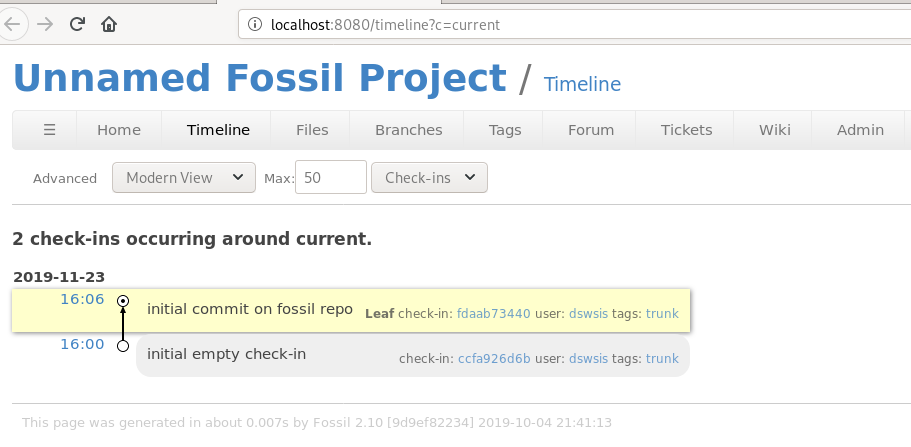Screen dimensions: 911x447
Task: Open check-in link fdaab73440
Action: point(493,314)
